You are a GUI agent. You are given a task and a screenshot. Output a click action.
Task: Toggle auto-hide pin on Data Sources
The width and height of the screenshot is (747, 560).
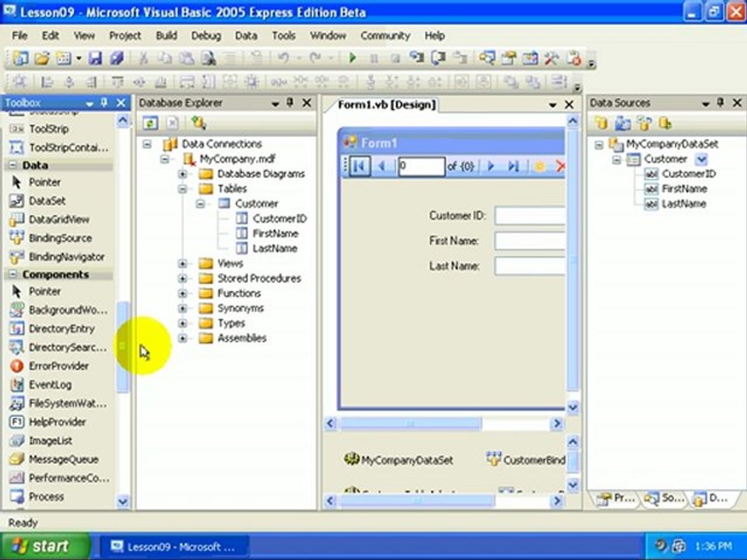click(721, 103)
